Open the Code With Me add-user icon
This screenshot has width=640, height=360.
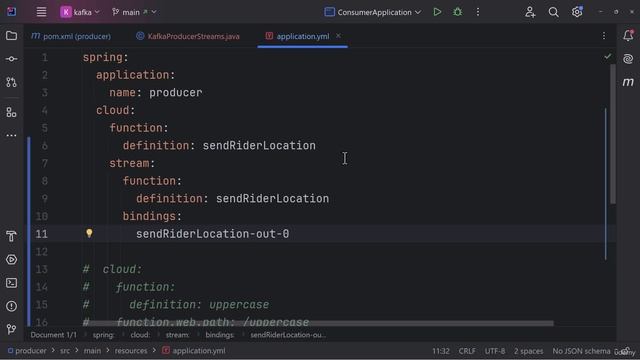[x=530, y=12]
